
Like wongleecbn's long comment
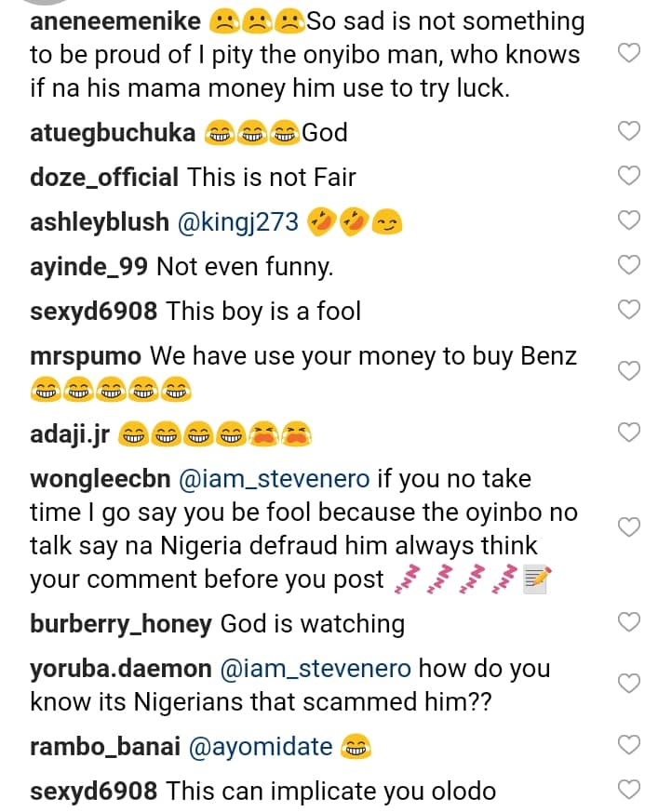coord(630,527)
